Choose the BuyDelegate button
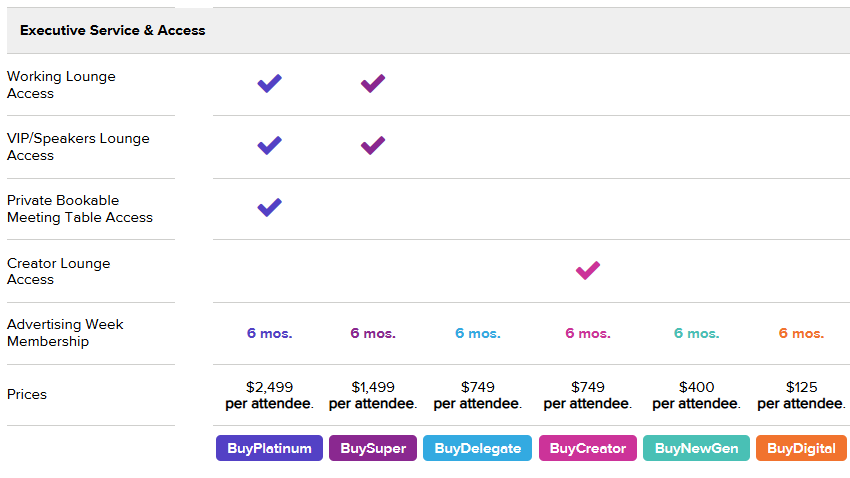Screen dimensions: 850x478 pyautogui.click(x=477, y=449)
